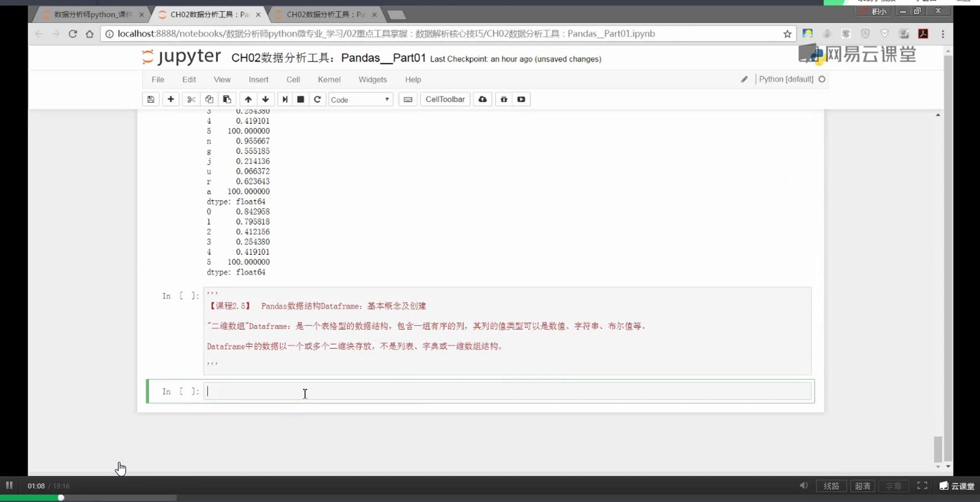Click the 课程2.5 Dataframe comment cell
The height and width of the screenshot is (502, 980).
click(x=508, y=331)
